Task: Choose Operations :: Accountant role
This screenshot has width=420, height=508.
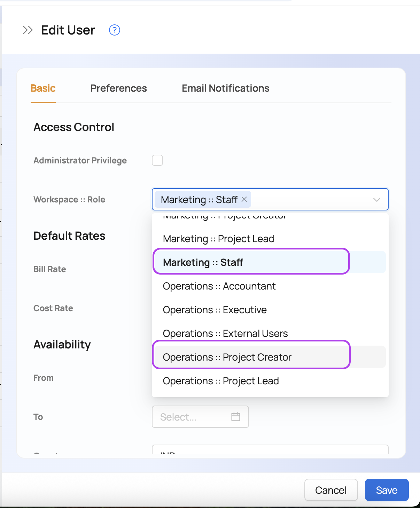Action: click(219, 286)
